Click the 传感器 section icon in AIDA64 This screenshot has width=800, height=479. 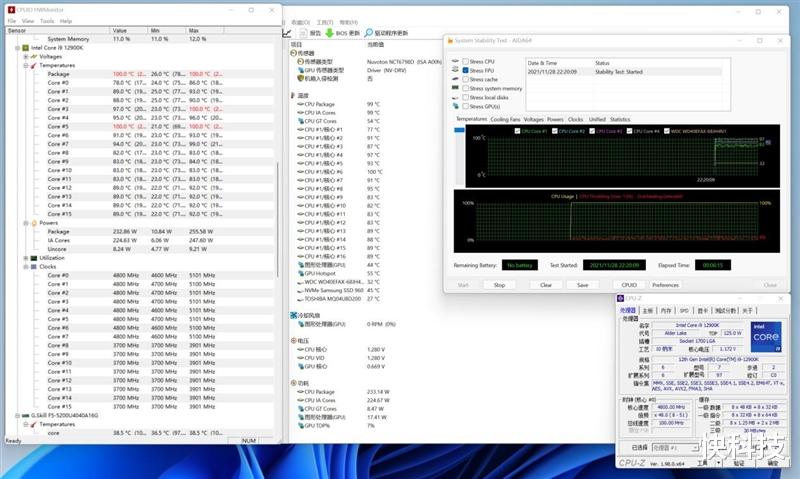coord(293,53)
